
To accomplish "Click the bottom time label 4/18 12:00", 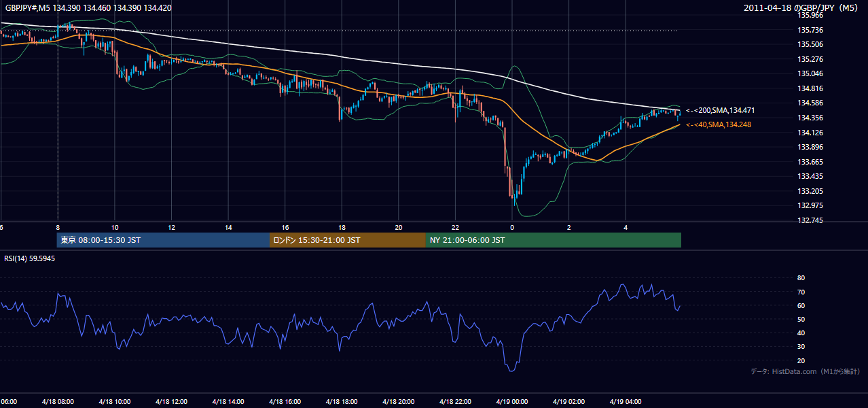I will 171,402.
